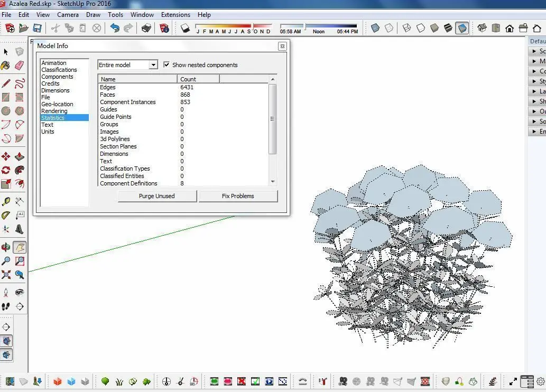This screenshot has height=392, width=546.
Task: Open the Window menu
Action: [142, 15]
